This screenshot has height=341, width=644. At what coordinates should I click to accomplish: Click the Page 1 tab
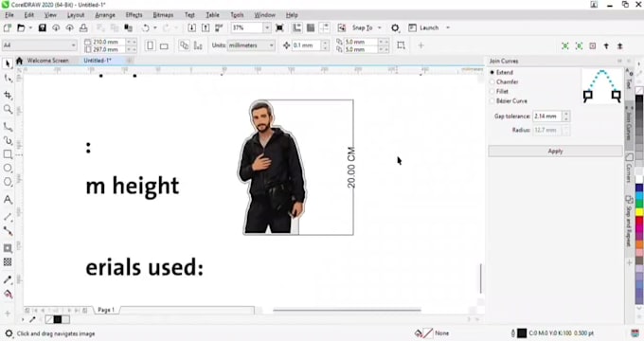(106, 310)
